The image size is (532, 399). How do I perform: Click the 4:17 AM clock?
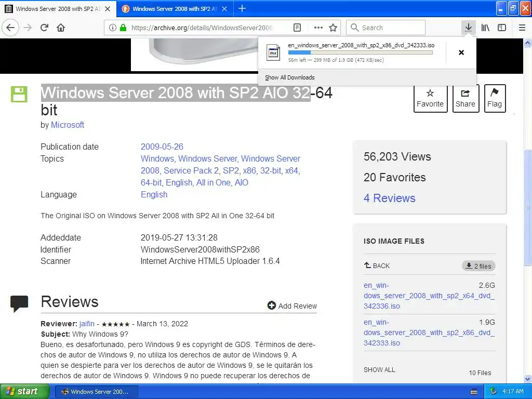pyautogui.click(x=513, y=391)
